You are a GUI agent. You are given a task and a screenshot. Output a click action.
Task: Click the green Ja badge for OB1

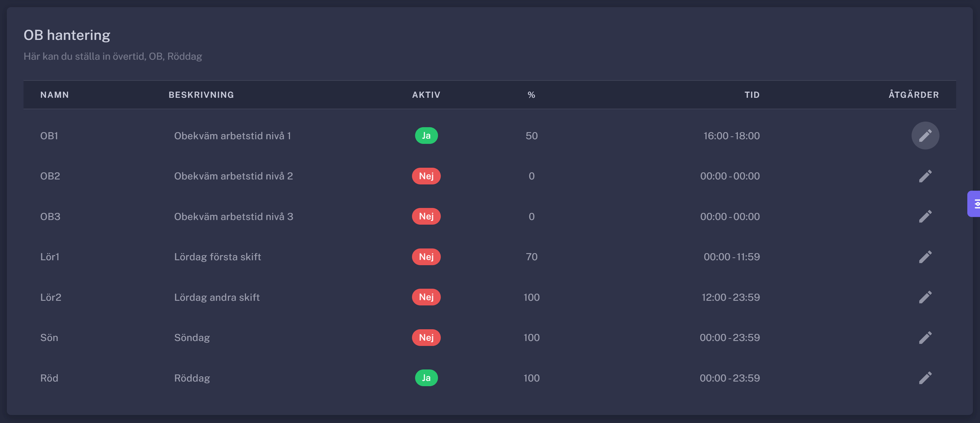pyautogui.click(x=426, y=136)
